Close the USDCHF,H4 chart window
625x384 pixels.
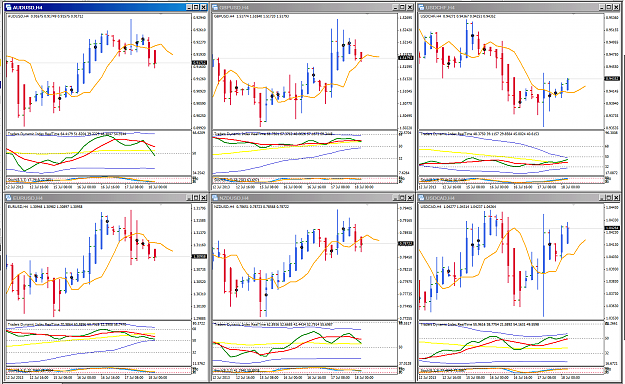coord(616,7)
